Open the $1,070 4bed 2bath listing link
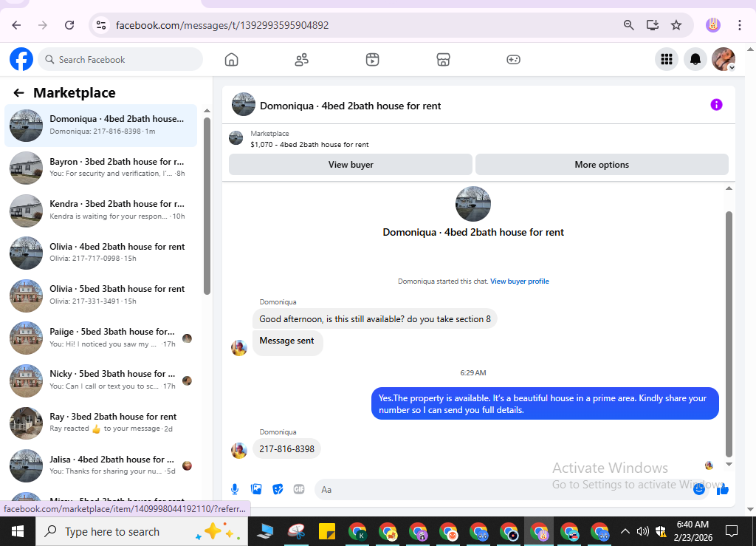Screen dimensions: 756x546 [309, 144]
